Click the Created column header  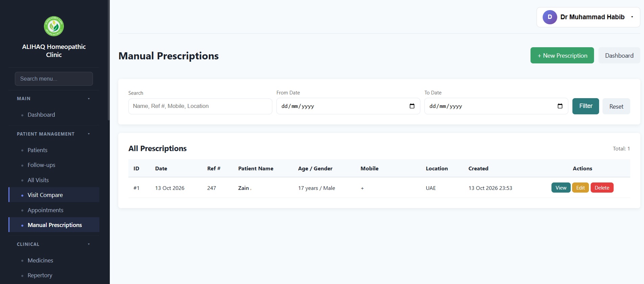pyautogui.click(x=478, y=168)
